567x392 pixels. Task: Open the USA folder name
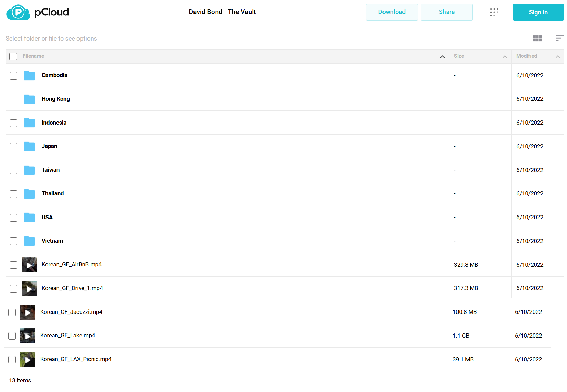click(47, 217)
